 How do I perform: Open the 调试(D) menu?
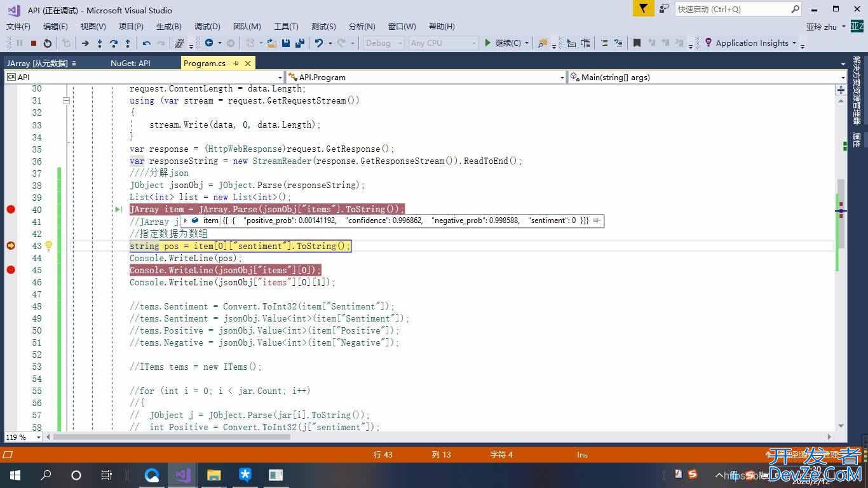pos(207,27)
